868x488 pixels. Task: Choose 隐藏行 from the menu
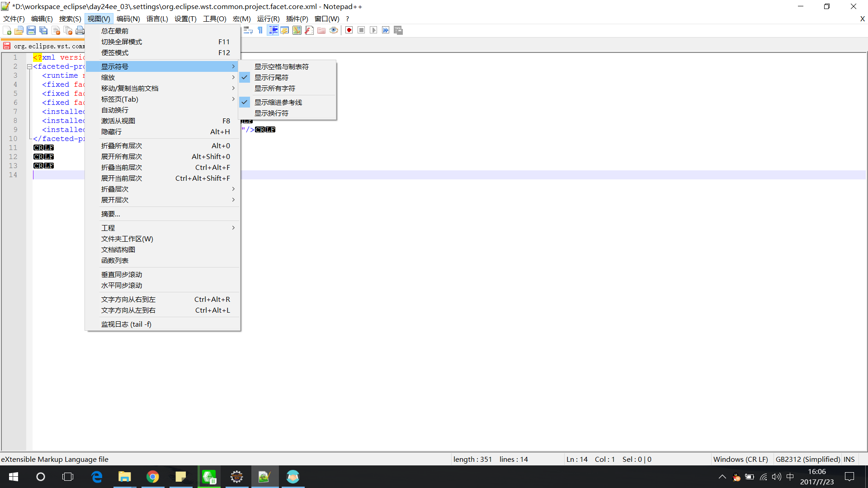(x=112, y=131)
